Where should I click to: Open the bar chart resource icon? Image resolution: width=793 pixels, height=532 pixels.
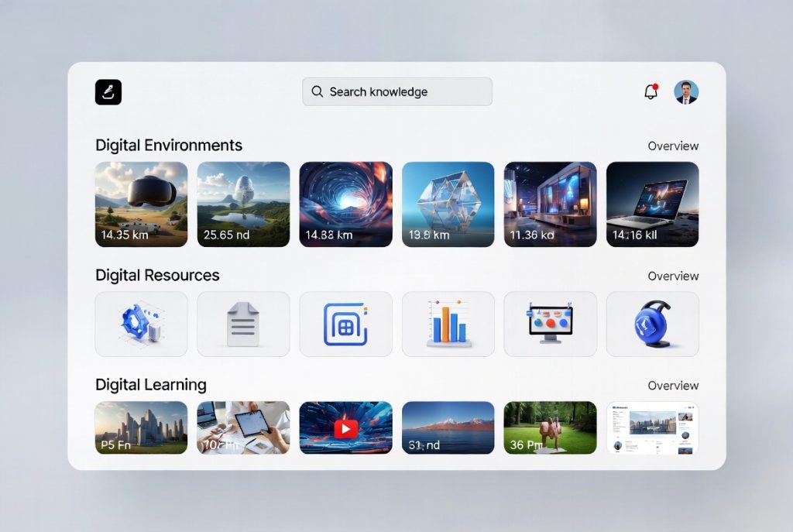coord(448,324)
